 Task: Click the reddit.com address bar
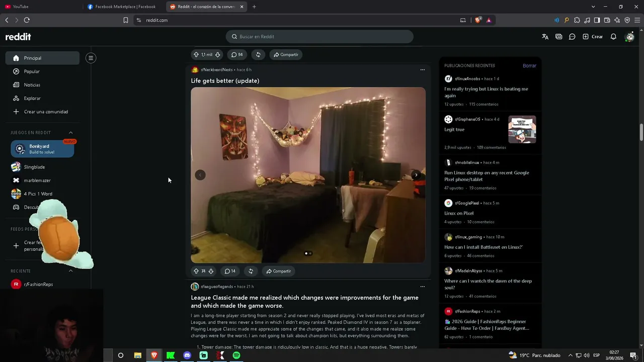point(297,20)
